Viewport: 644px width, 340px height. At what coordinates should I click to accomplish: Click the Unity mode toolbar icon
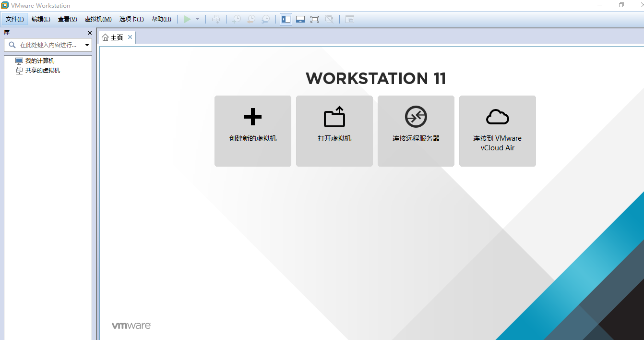(329, 19)
